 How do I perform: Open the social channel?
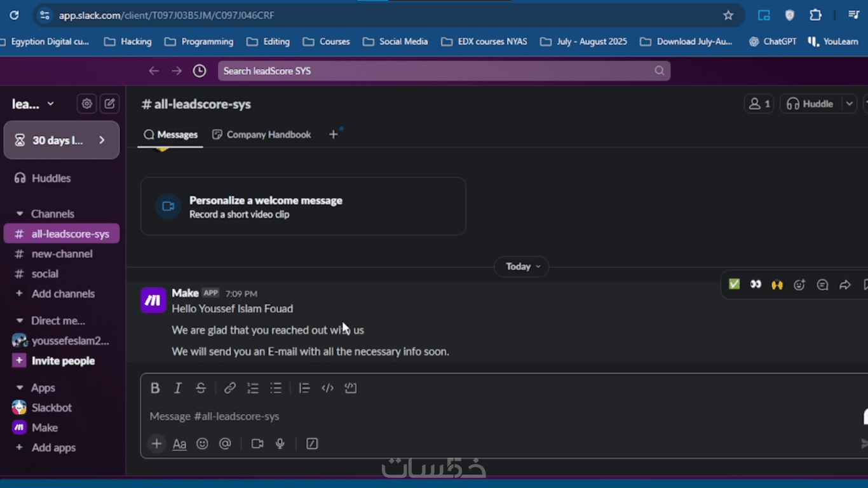coord(62,274)
